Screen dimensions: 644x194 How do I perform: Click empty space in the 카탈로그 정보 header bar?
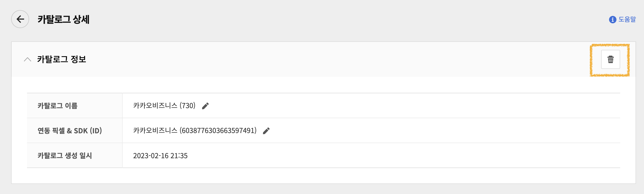pyautogui.click(x=318, y=59)
